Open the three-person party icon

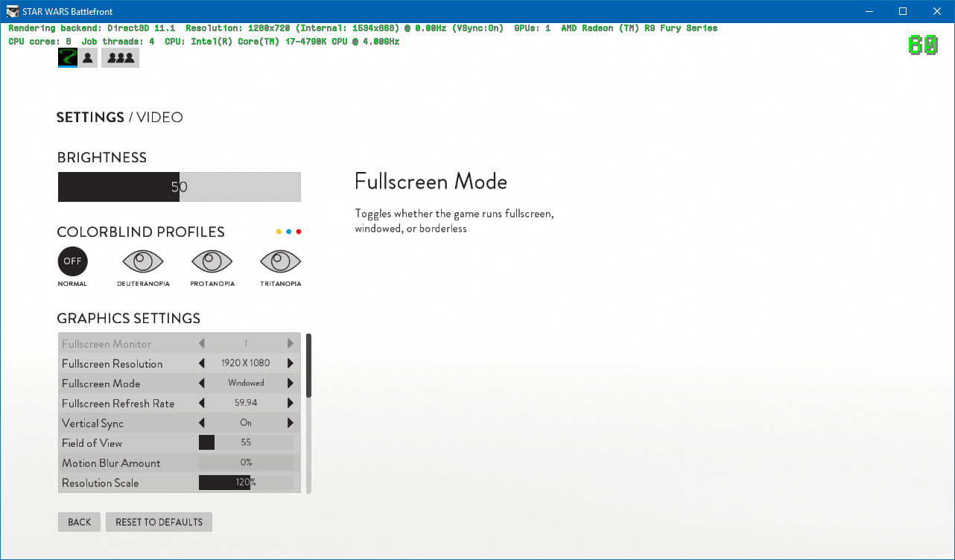tap(120, 57)
